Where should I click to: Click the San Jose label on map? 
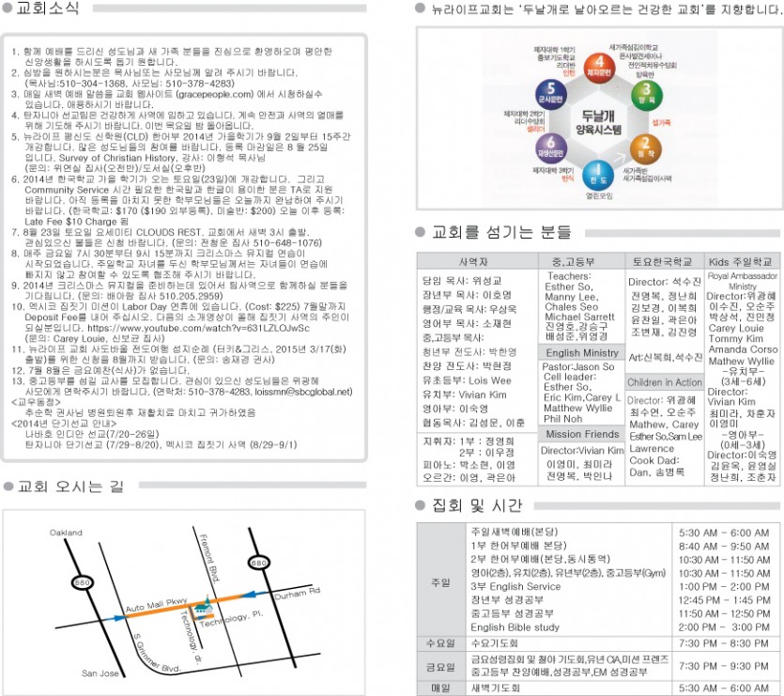tap(100, 673)
